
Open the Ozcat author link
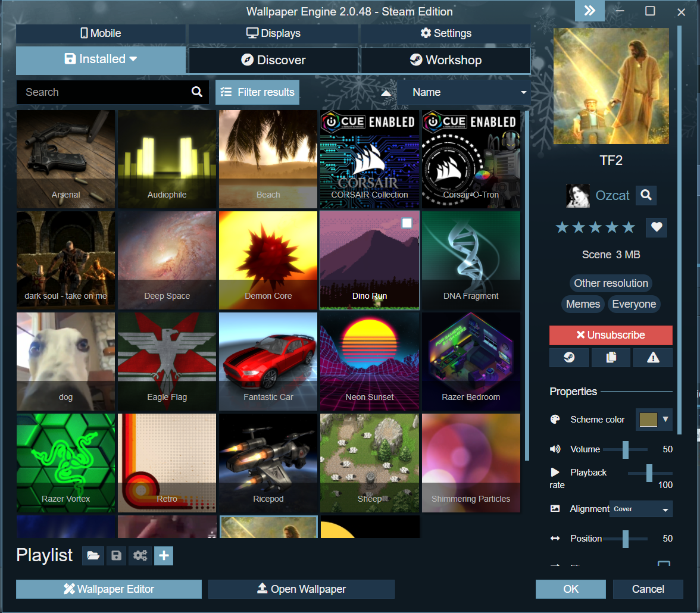coord(612,196)
